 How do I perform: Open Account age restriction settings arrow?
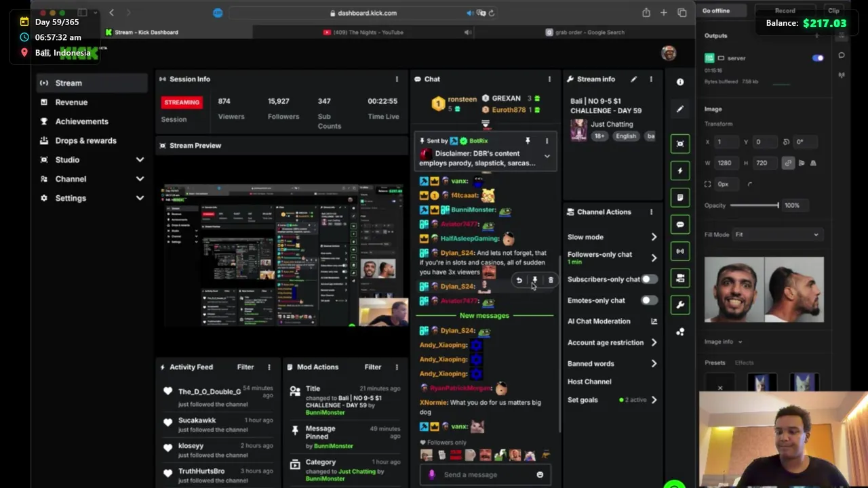coord(654,343)
